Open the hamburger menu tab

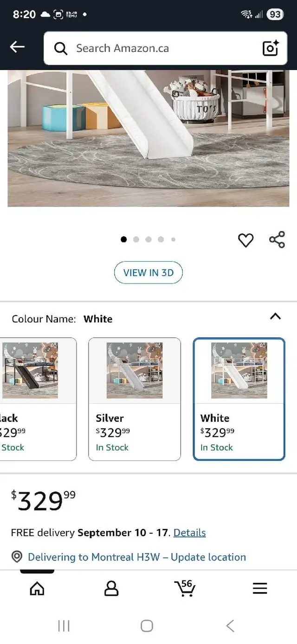[x=260, y=588]
